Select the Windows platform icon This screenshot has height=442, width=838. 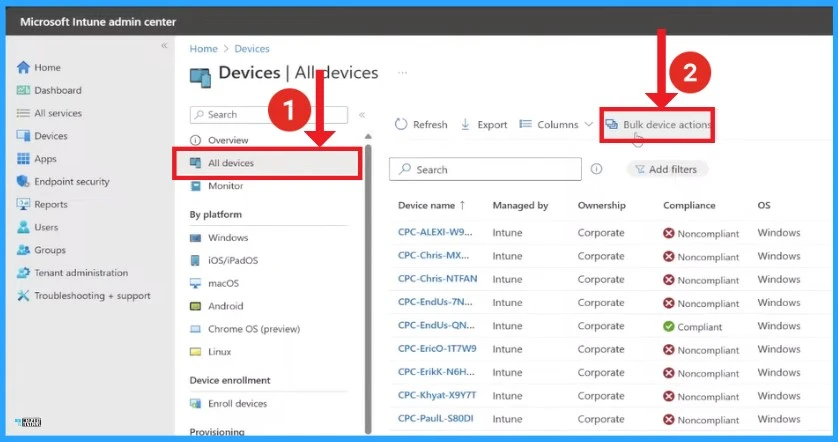click(x=196, y=238)
